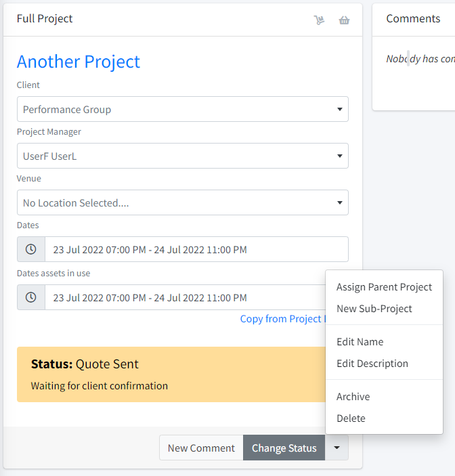Click Archive in the dropdown menu
The image size is (455, 476).
click(x=353, y=397)
